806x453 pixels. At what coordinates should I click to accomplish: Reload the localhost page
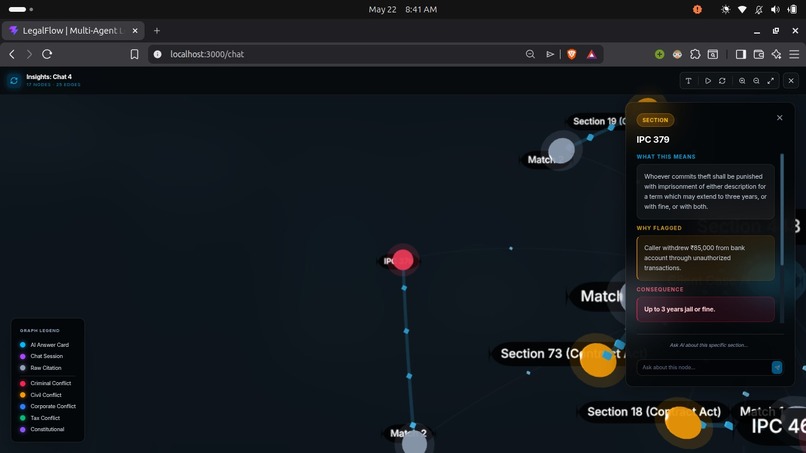coord(47,54)
